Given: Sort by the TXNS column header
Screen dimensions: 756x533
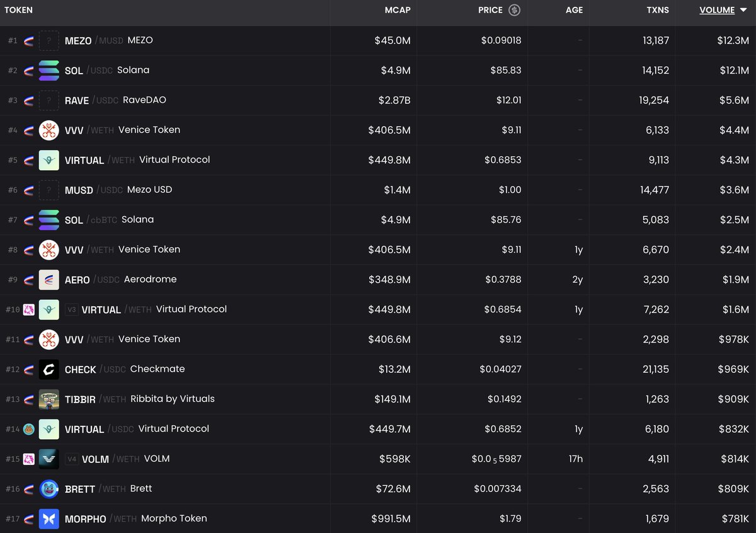Looking at the screenshot, I should click(658, 10).
